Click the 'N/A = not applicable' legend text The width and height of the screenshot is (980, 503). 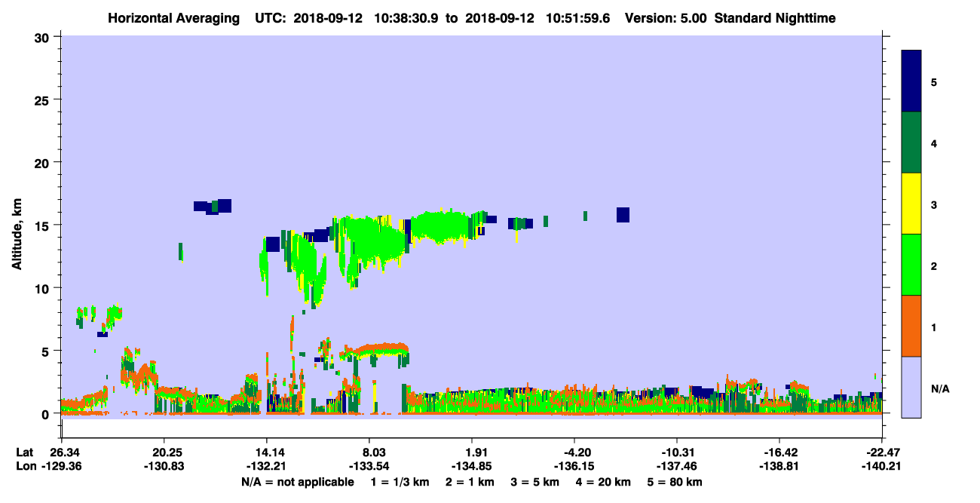pyautogui.click(x=297, y=482)
